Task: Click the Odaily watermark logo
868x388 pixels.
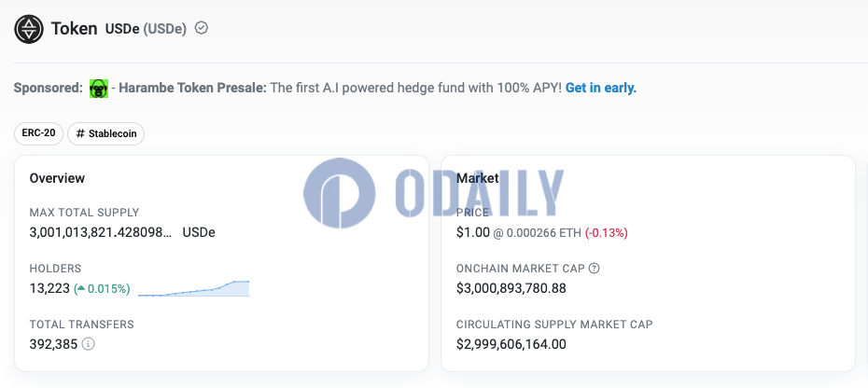Action: [433, 193]
